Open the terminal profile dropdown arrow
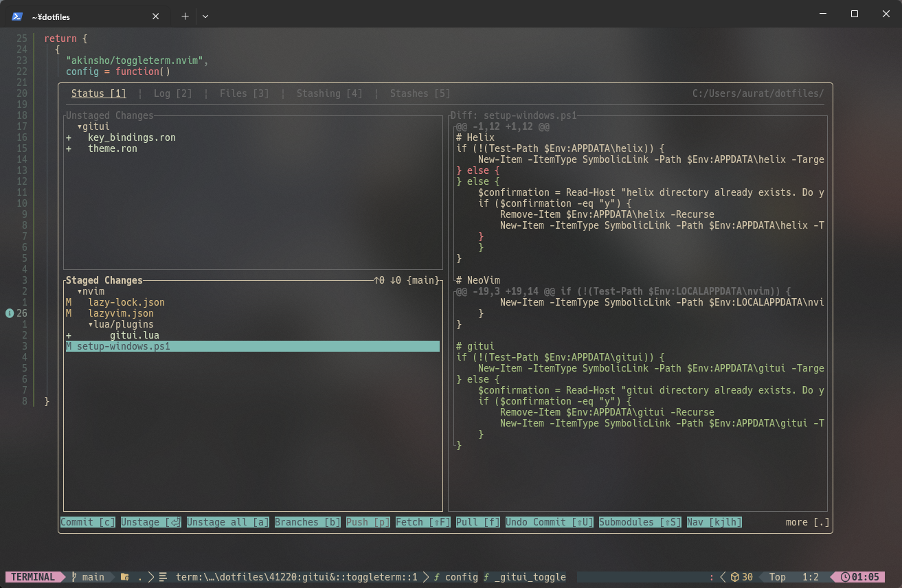Screen dimensions: 902x588 (x=205, y=16)
